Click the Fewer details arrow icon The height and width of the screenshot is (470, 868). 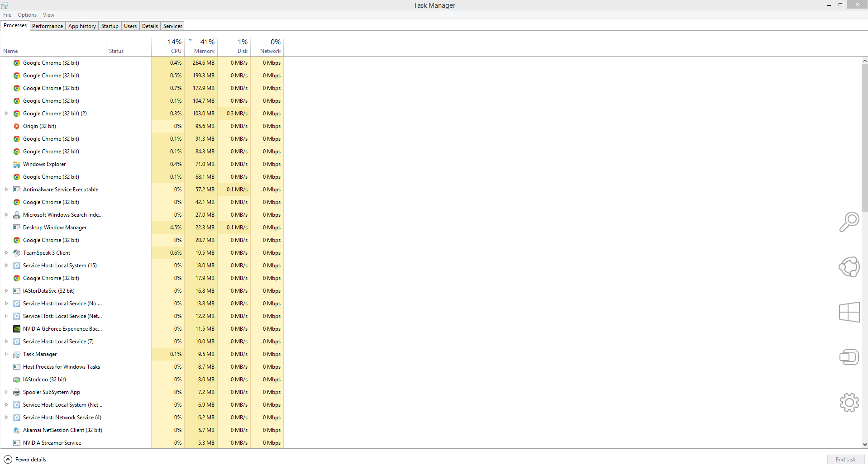pos(8,460)
